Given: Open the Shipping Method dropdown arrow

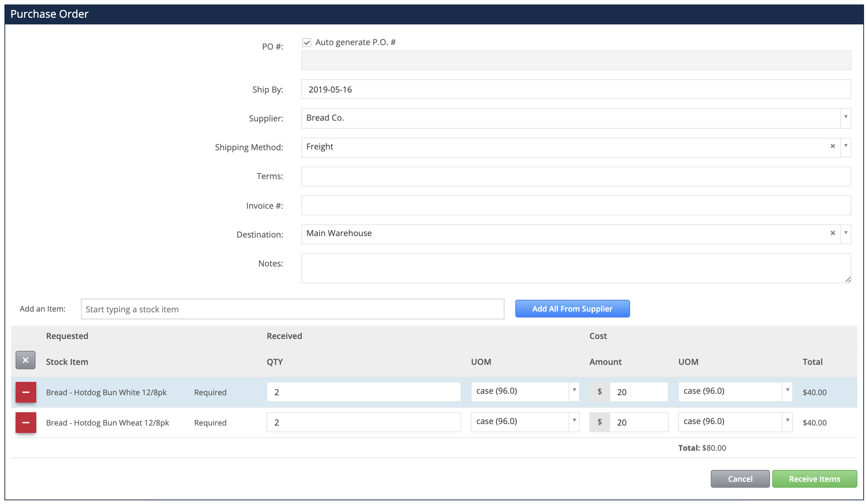Looking at the screenshot, I should click(x=846, y=147).
